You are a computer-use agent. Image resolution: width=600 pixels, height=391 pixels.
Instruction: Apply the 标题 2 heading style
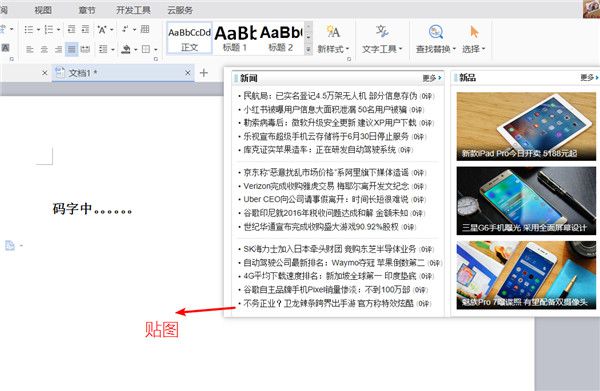[x=280, y=39]
